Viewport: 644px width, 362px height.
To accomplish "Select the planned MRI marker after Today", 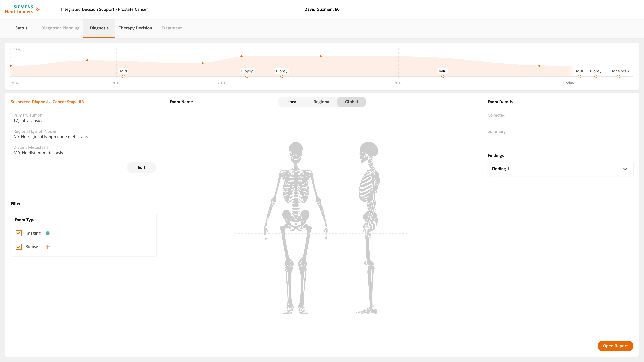I will [x=579, y=76].
